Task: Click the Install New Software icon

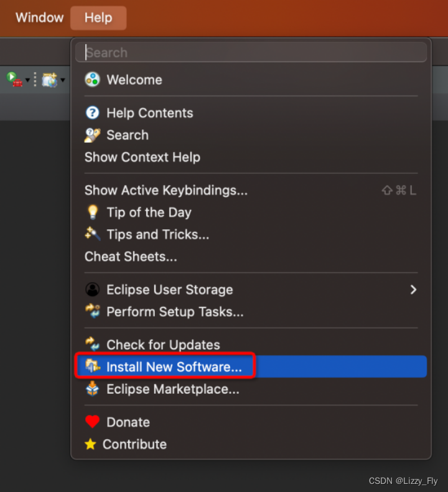Action: 93,366
